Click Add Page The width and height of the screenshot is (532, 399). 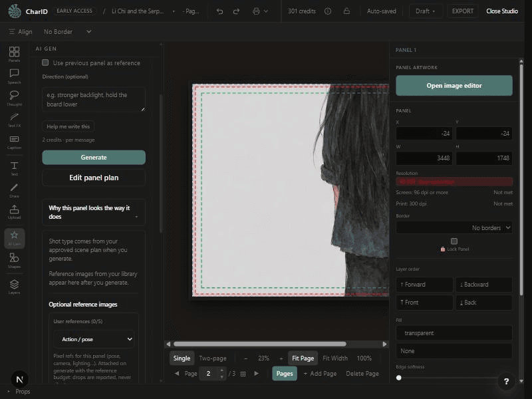(320, 374)
